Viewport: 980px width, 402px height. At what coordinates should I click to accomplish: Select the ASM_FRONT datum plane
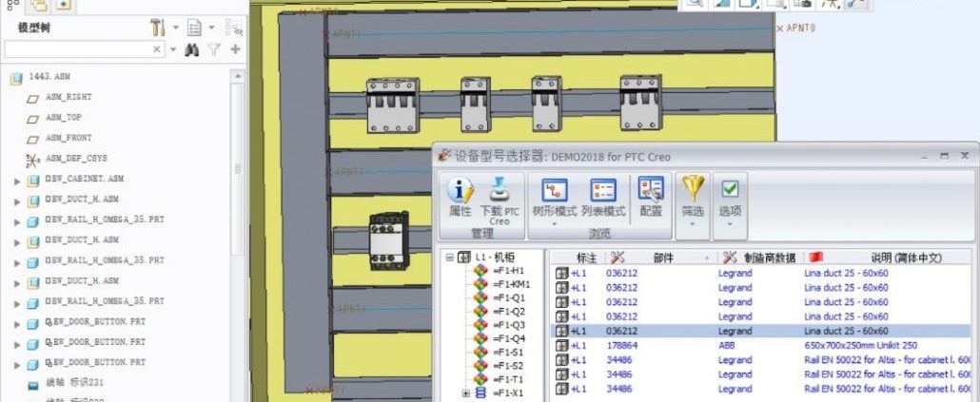pos(69,138)
